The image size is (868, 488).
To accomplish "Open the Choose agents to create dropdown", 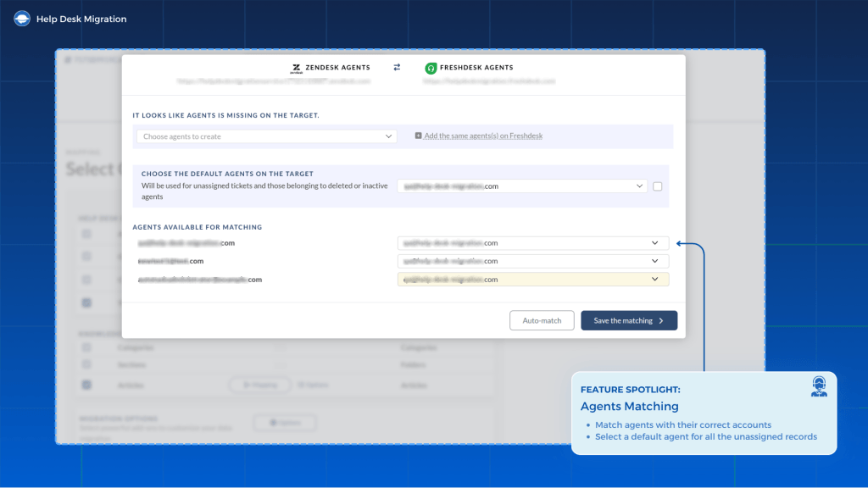I will (267, 136).
